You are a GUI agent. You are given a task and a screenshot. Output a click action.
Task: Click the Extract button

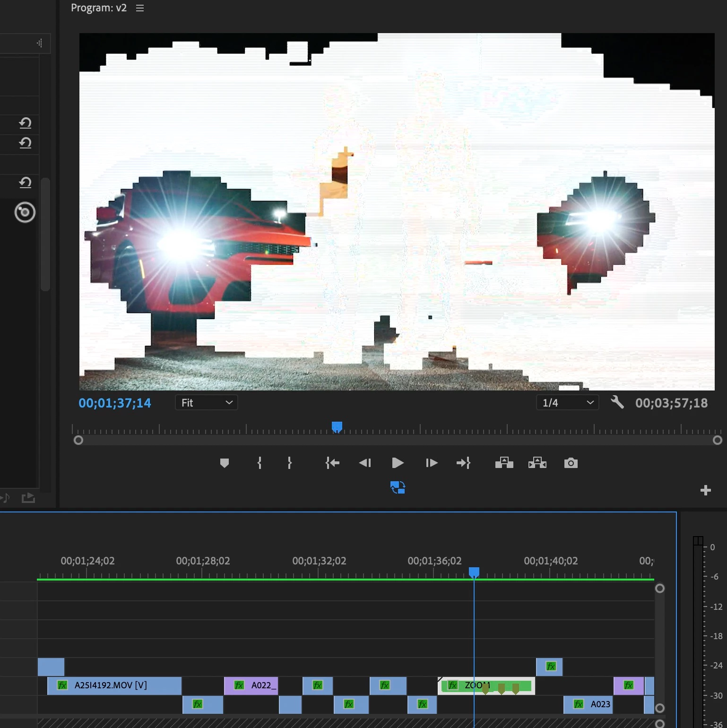click(x=537, y=463)
